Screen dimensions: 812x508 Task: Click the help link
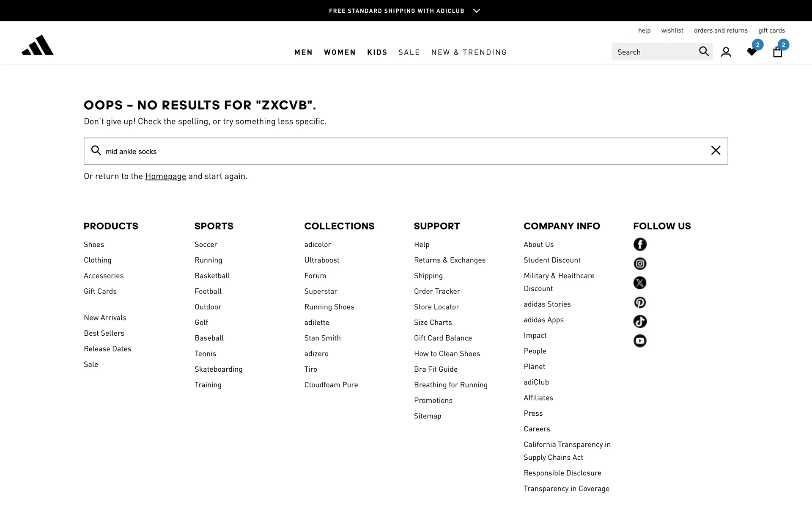[644, 30]
